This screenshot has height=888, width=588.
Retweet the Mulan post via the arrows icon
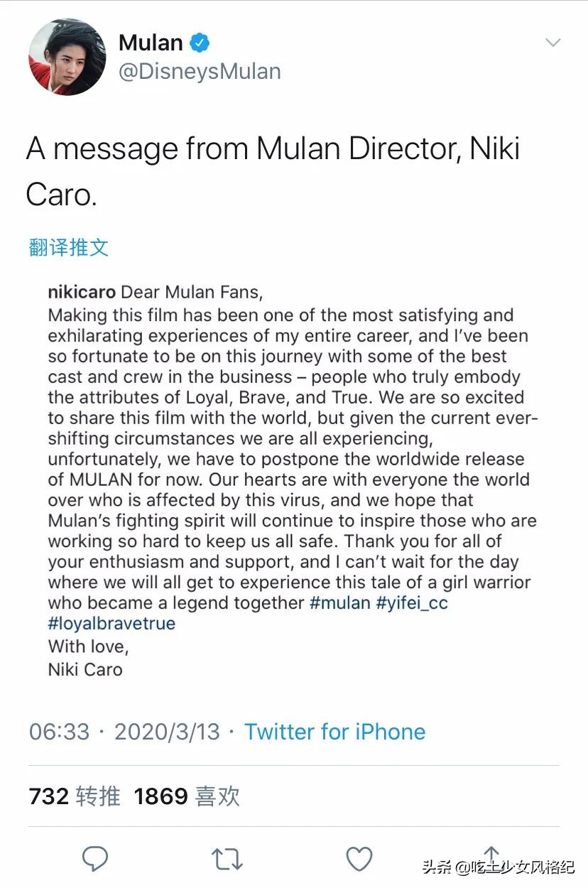[227, 859]
